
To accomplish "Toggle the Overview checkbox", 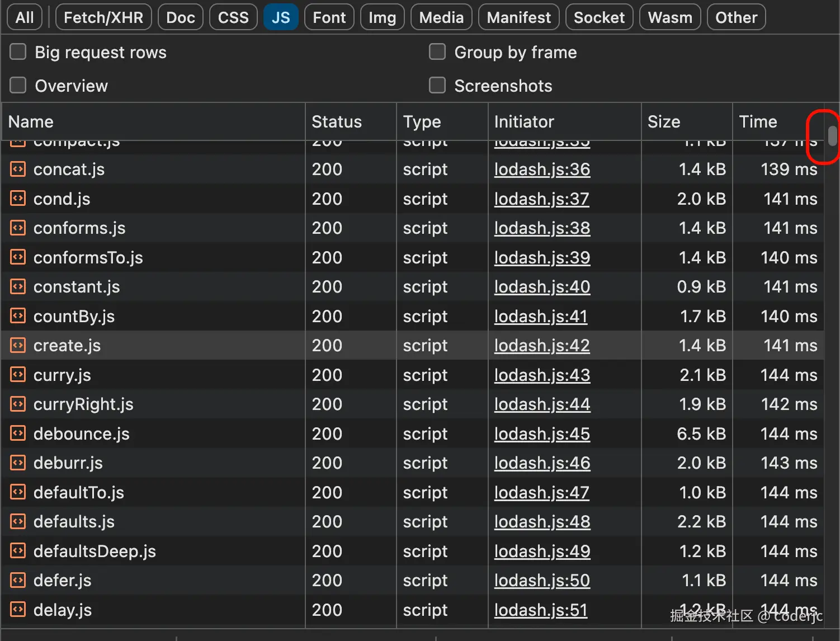I will (18, 86).
